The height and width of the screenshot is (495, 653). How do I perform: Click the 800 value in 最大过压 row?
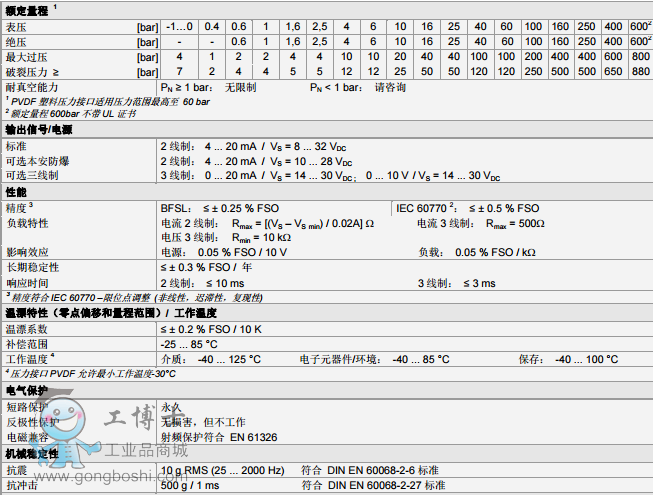[x=641, y=56]
